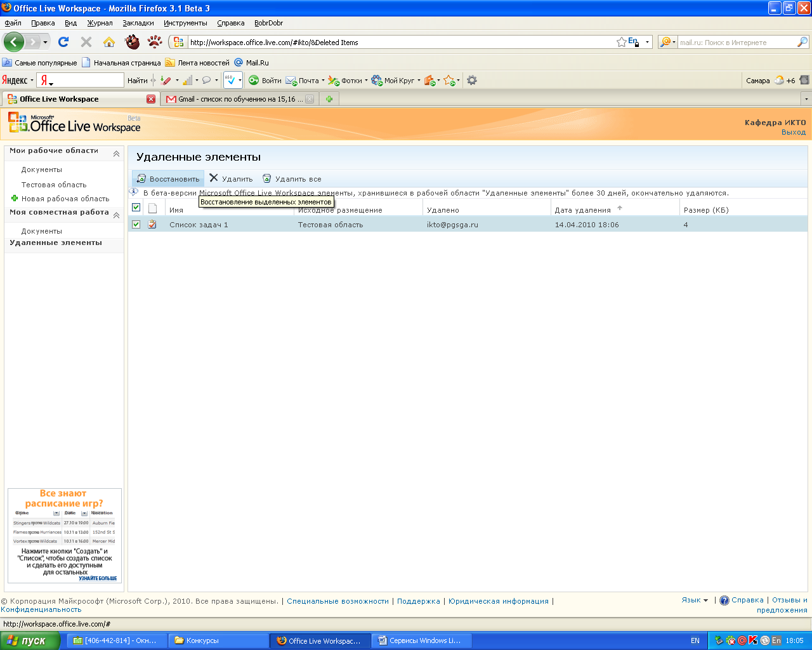Click Яндекс spellcheck checkmark icon

(230, 80)
